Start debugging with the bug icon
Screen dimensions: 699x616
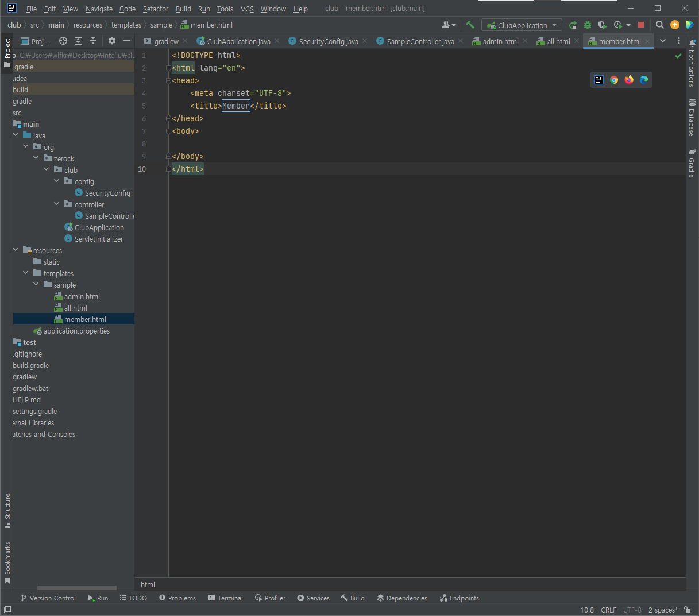point(588,25)
